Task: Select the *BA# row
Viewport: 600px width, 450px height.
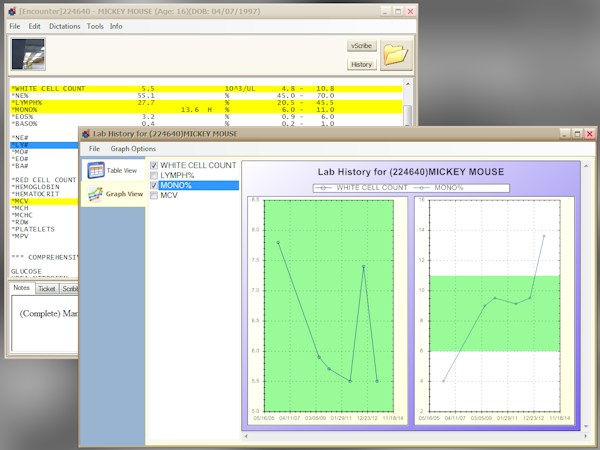Action: tap(44, 166)
